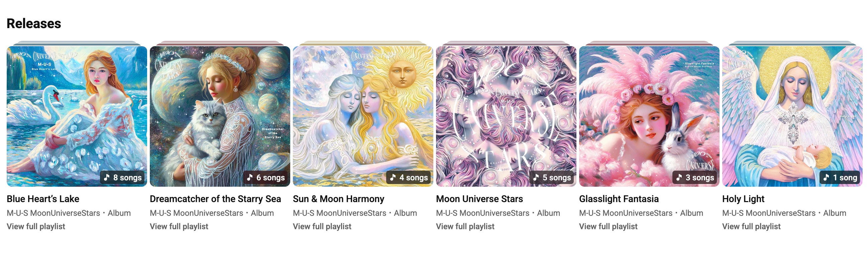This screenshot has width=868, height=269.
Task: Click the 6 songs music note badge
Action: click(266, 177)
